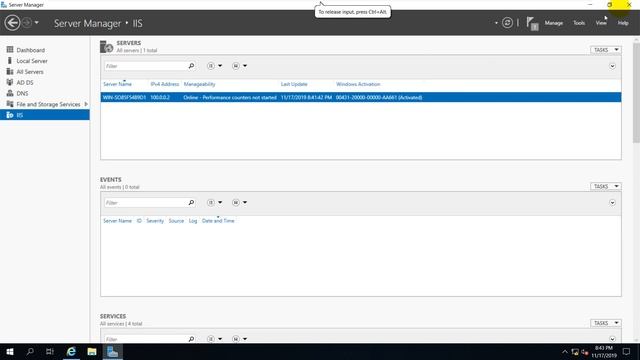Click the Servers filter search icon
Screen dimensions: 640x360
point(191,66)
